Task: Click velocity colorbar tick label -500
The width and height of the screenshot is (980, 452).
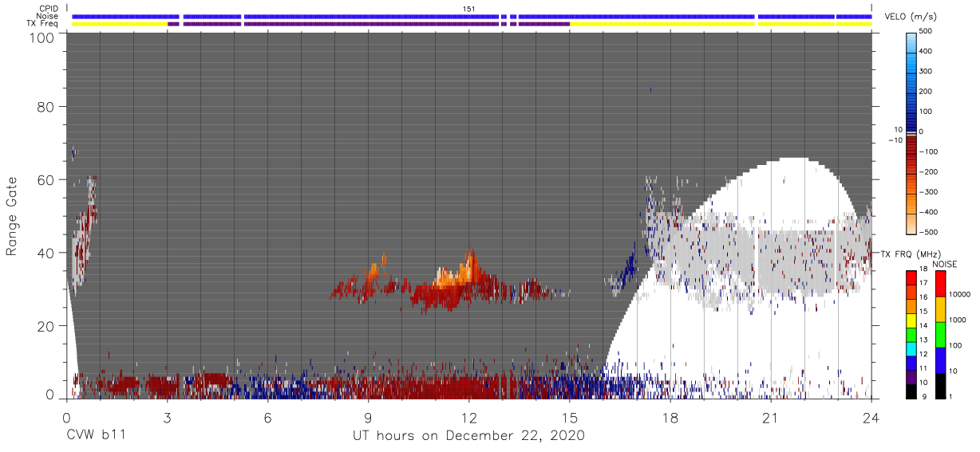Action: click(927, 233)
